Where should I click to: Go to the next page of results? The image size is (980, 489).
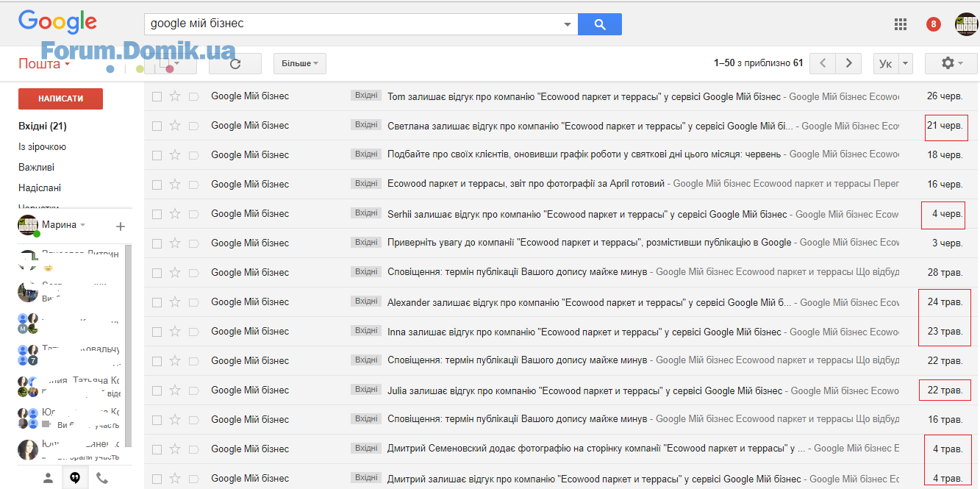pyautogui.click(x=848, y=63)
